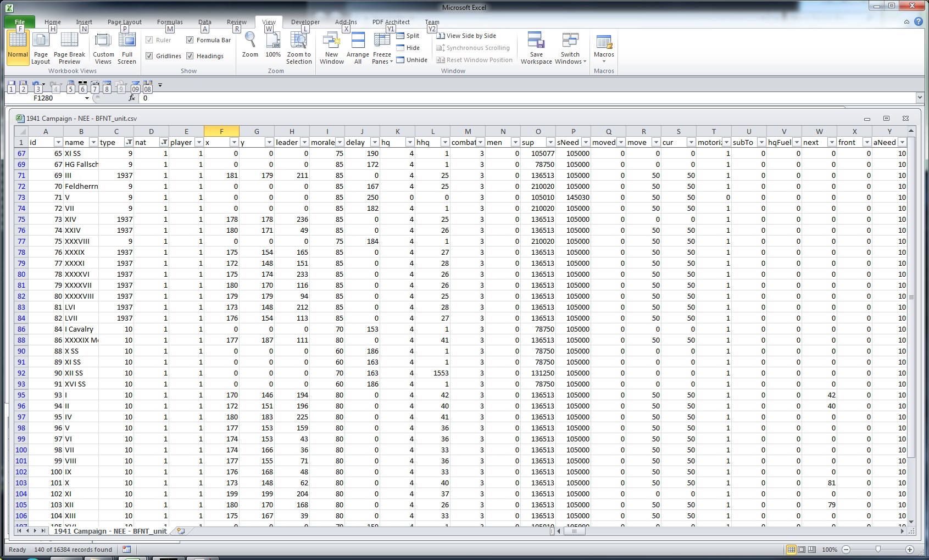The image size is (929, 560).
Task: Open Custom Views dialog
Action: coord(103,48)
